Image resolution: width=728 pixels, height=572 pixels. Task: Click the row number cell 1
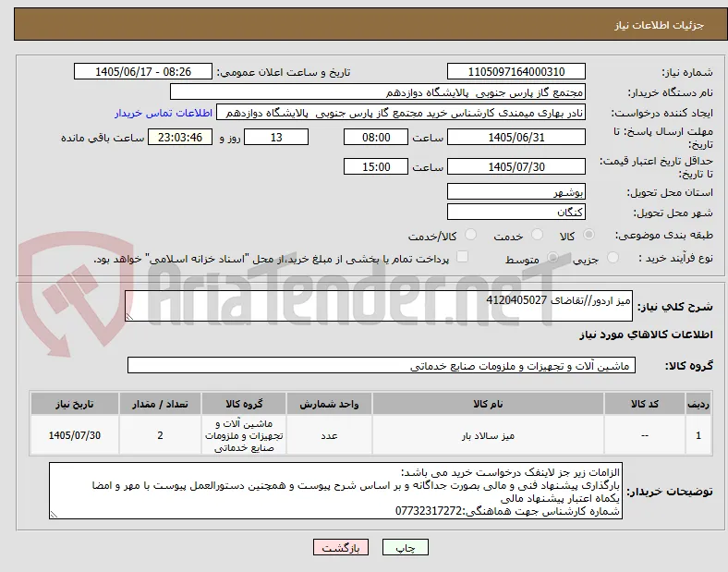(698, 435)
